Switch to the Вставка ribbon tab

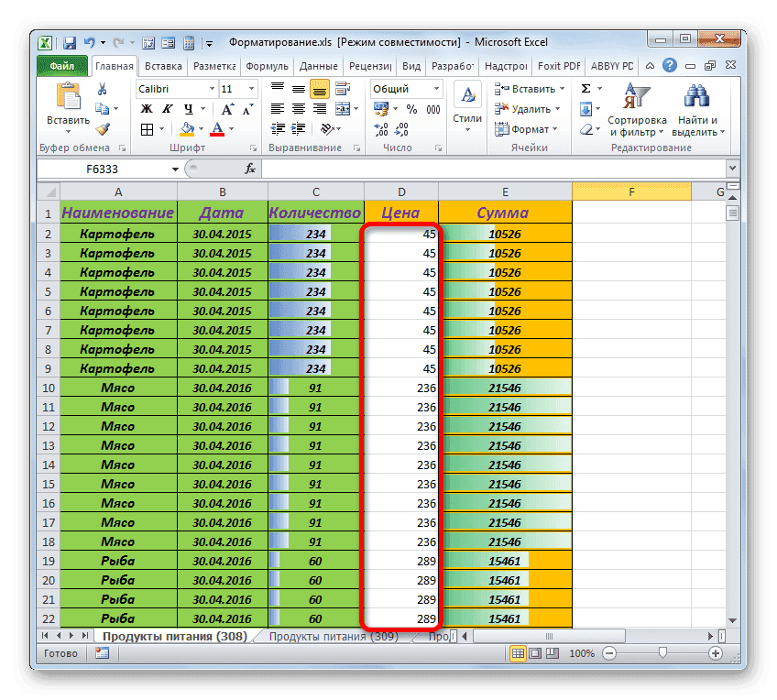[165, 65]
